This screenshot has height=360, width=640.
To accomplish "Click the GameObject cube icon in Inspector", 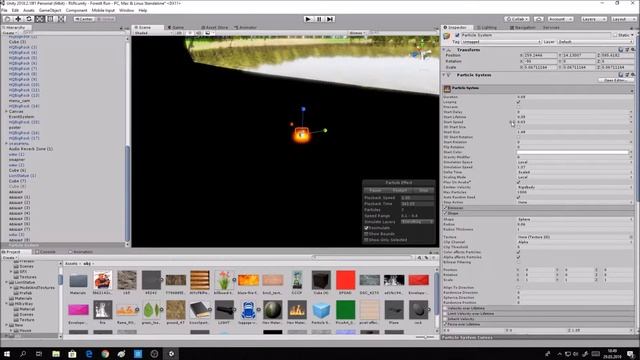I will pyautogui.click(x=447, y=36).
